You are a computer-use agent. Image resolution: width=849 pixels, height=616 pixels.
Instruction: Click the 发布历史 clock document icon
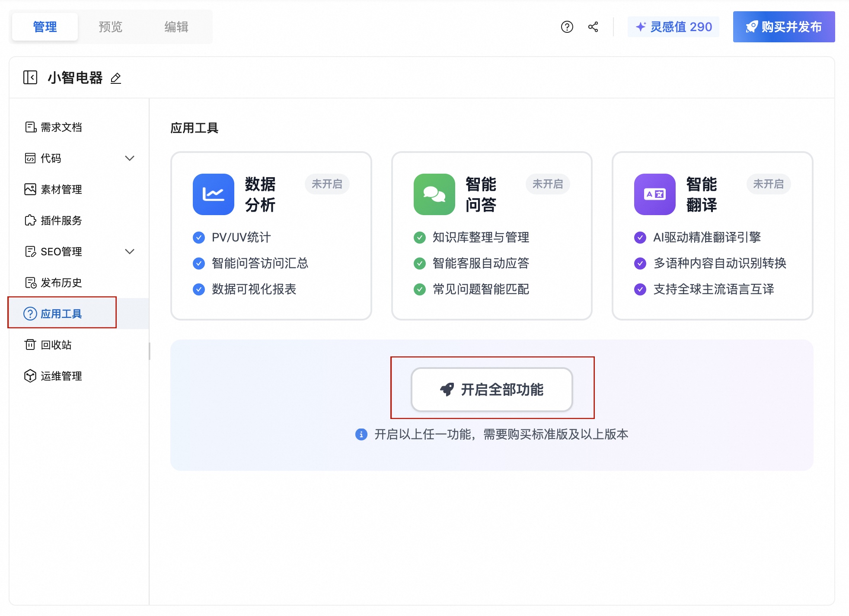tap(30, 283)
